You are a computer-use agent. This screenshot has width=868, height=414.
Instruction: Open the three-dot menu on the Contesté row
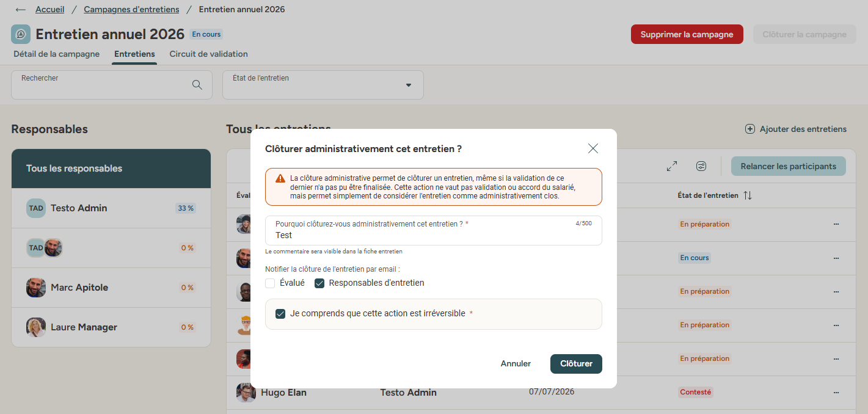[x=836, y=392]
